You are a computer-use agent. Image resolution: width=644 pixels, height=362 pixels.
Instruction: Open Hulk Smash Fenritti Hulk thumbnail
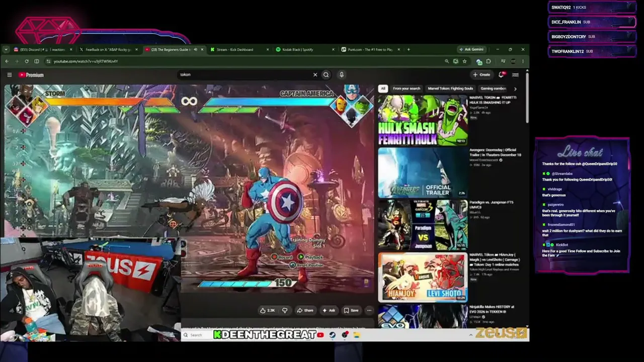tap(423, 120)
